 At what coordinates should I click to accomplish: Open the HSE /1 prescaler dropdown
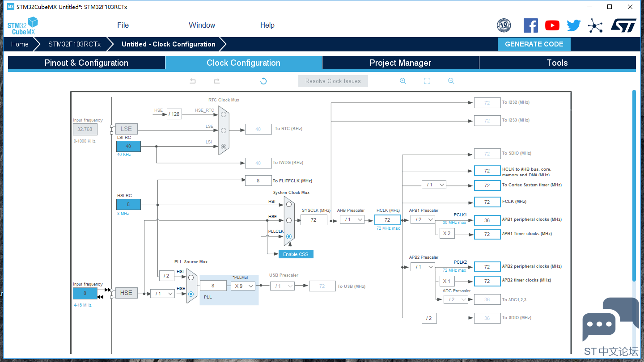162,294
